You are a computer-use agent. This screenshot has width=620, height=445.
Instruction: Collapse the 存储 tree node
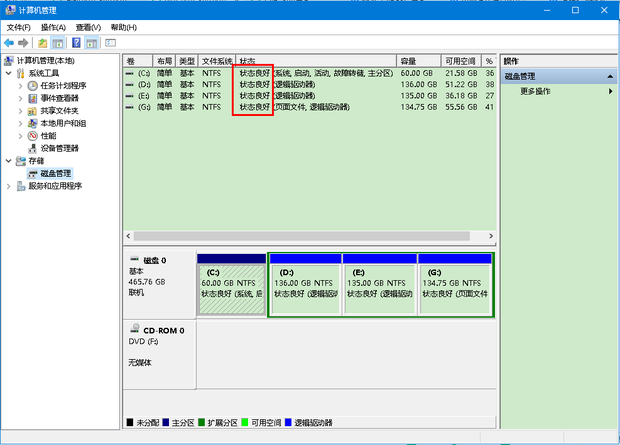(x=9, y=161)
